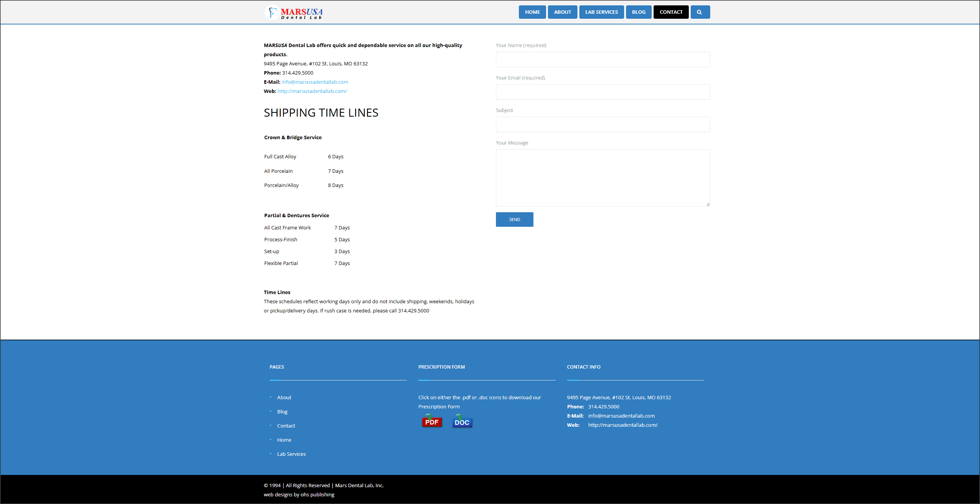Click the CONTACT INFO footer heading

pyautogui.click(x=584, y=367)
